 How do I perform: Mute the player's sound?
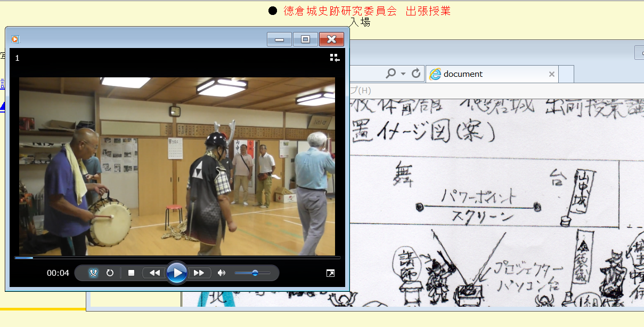point(222,273)
